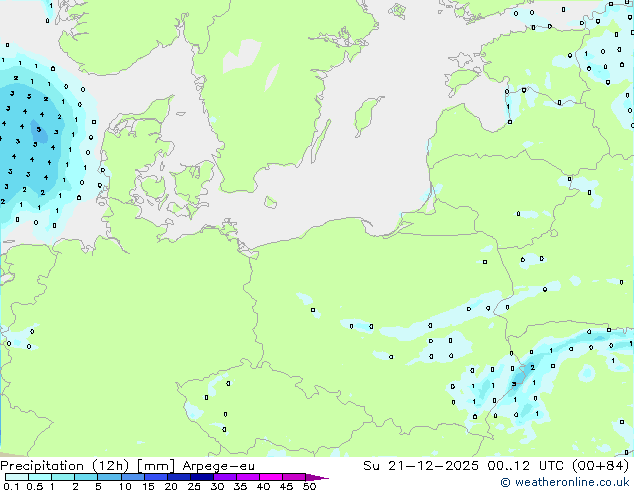This screenshot has height=490, width=634.
Task: Pick the legend swatch between 10 and 15
Action: [132, 477]
